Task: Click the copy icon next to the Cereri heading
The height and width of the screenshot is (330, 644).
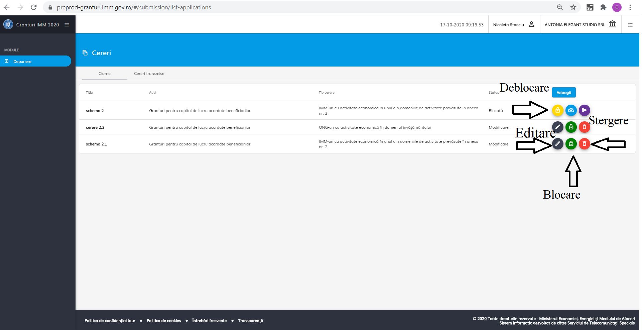Action: click(85, 53)
